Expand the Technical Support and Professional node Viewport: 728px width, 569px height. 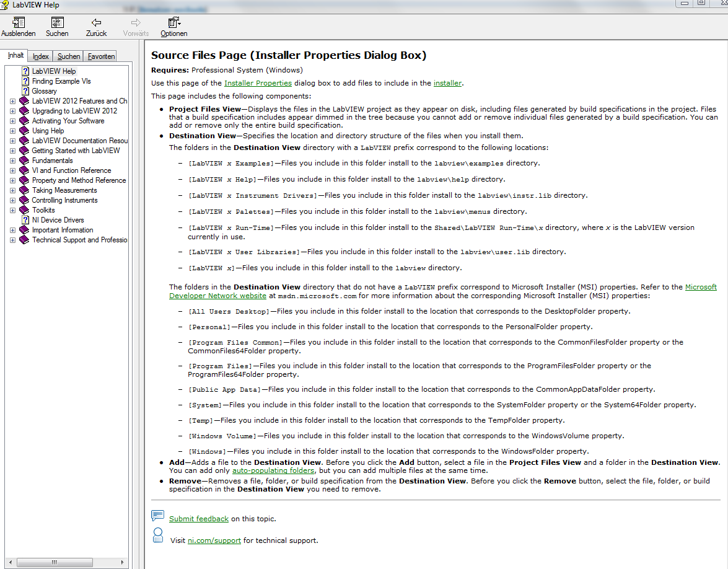[x=12, y=240]
